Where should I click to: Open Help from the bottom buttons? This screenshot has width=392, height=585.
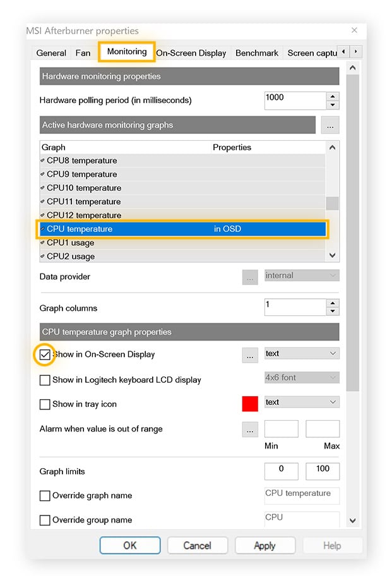[x=333, y=545]
